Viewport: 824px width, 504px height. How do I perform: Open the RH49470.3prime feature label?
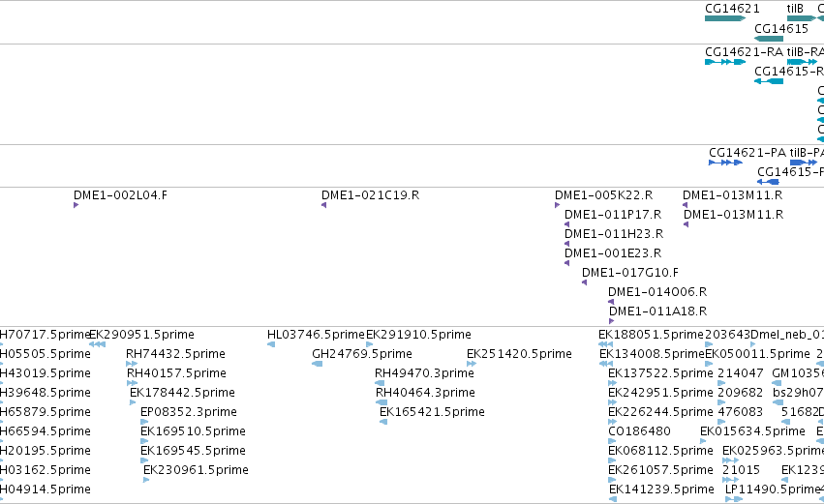[424, 373]
